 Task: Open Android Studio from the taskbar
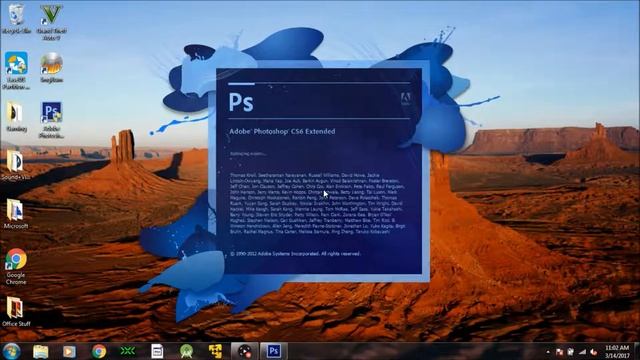click(x=187, y=351)
